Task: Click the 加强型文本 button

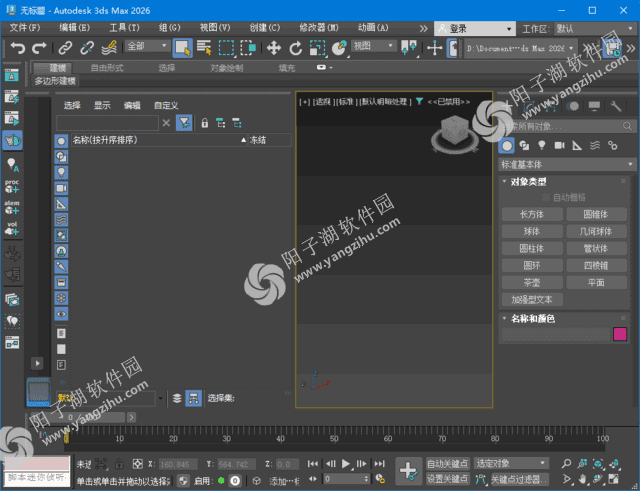Action: [532, 300]
